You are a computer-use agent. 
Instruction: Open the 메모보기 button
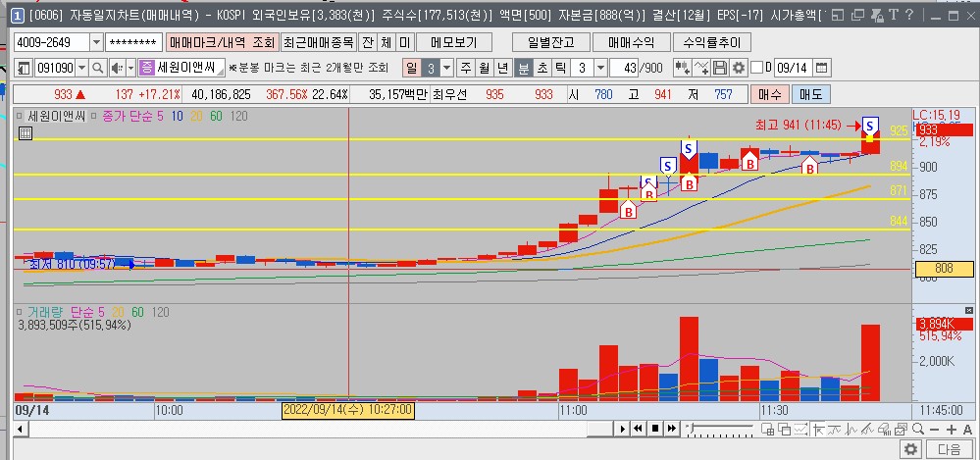click(x=454, y=42)
